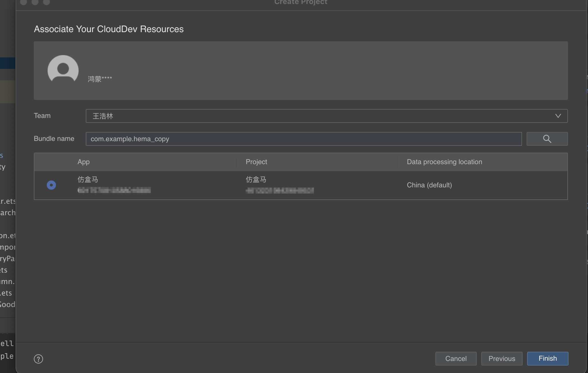This screenshot has height=373, width=588.
Task: Click the China (default) location cell
Action: [x=429, y=185]
